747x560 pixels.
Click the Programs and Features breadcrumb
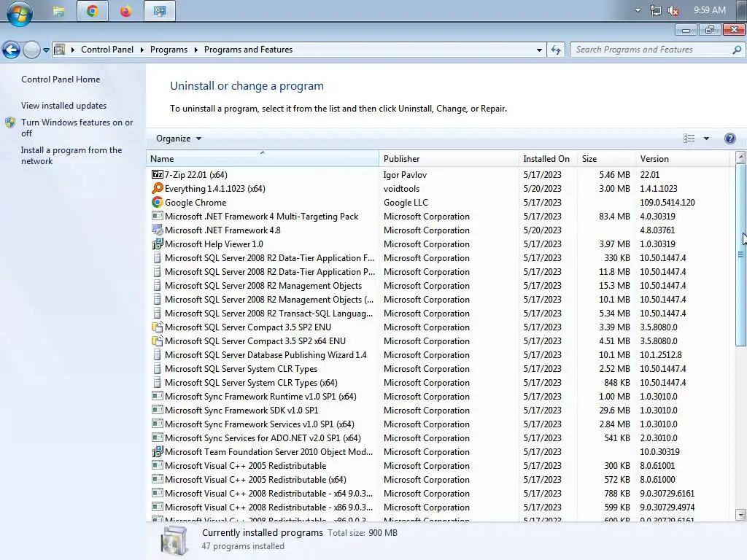(x=248, y=50)
